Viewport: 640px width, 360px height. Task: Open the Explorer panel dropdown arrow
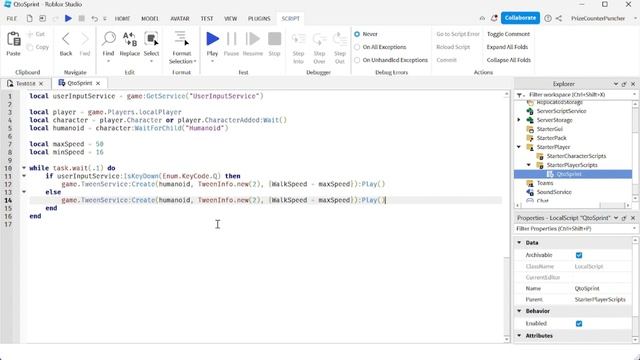(x=616, y=84)
